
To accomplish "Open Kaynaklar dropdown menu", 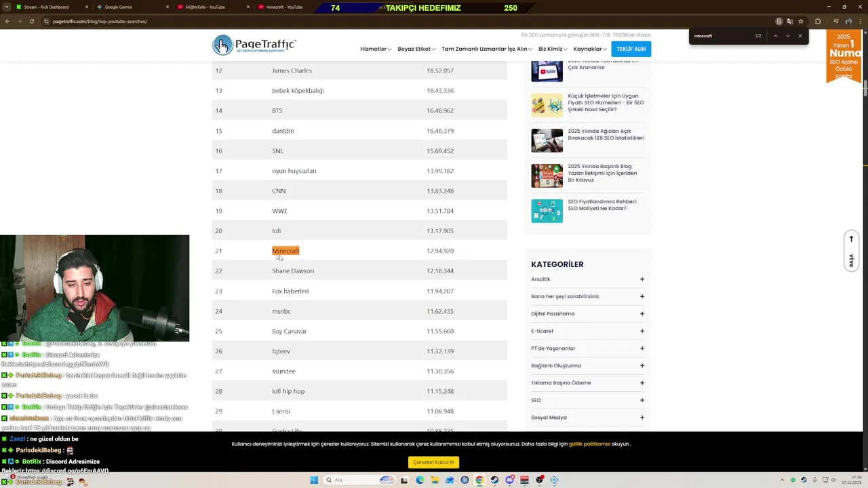I will (590, 49).
